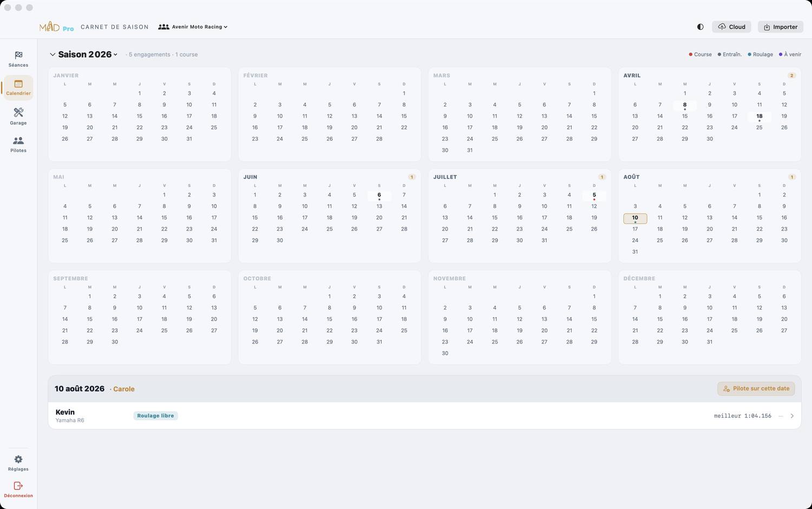Click the AVRIL engagement count badge
The width and height of the screenshot is (812, 509).
click(791, 76)
